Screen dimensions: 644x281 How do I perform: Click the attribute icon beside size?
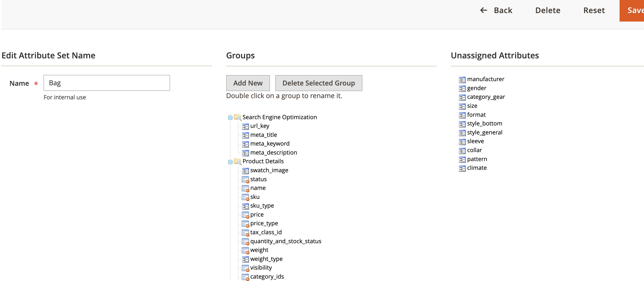coord(462,106)
